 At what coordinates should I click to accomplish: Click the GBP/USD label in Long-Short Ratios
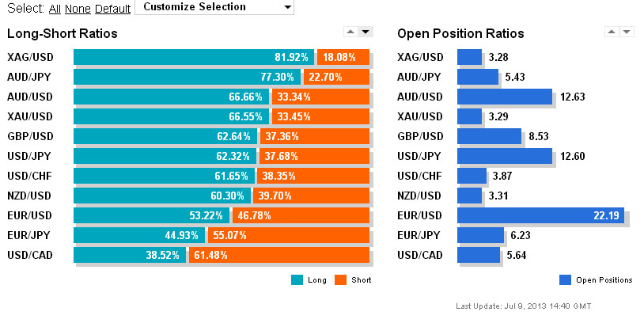click(x=30, y=136)
